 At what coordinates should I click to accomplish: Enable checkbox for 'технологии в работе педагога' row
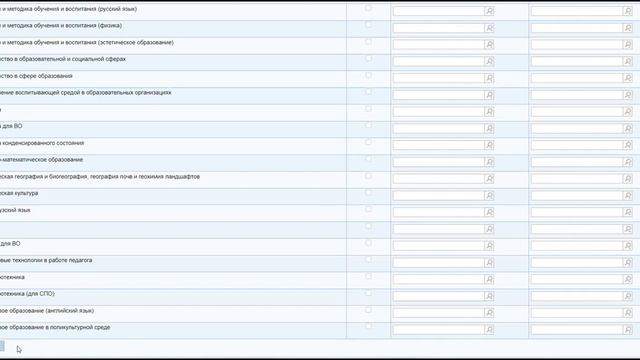click(x=368, y=260)
